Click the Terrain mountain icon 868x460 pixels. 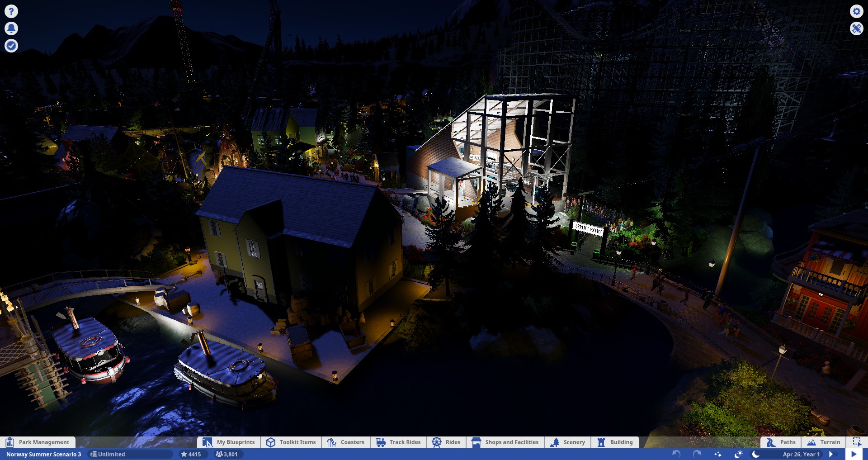811,442
